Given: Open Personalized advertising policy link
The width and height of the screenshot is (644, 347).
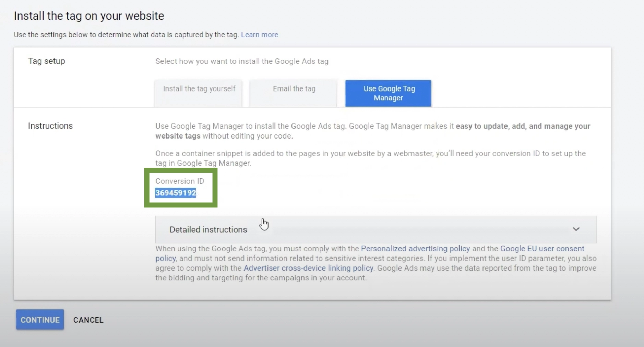Looking at the screenshot, I should 415,248.
